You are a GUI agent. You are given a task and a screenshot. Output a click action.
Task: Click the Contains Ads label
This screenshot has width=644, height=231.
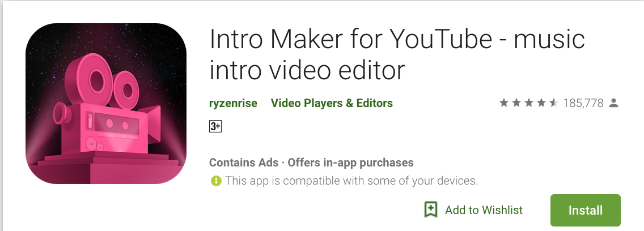(x=244, y=162)
